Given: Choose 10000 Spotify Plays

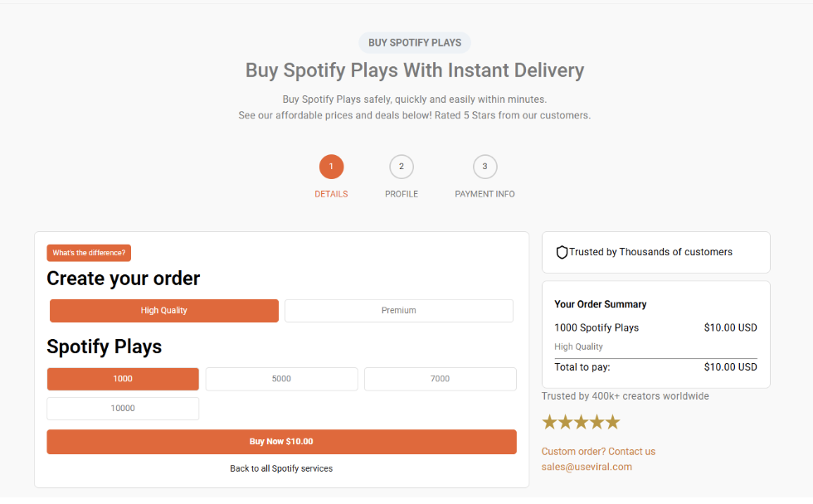Looking at the screenshot, I should (x=123, y=409).
